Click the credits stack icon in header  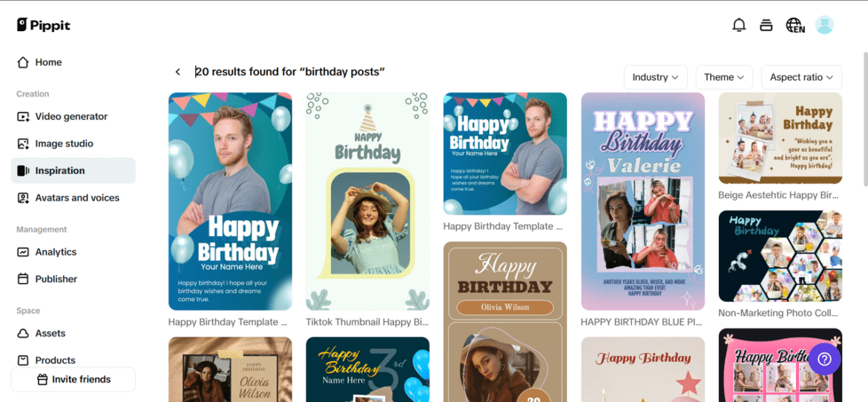766,25
